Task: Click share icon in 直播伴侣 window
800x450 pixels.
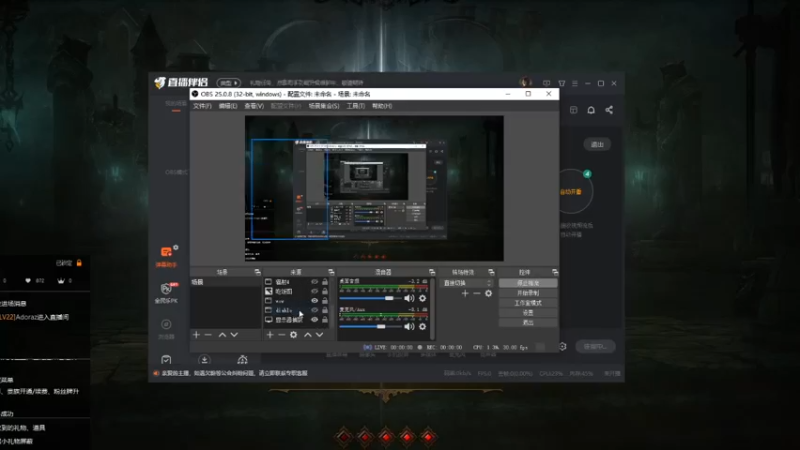Action: [x=609, y=110]
